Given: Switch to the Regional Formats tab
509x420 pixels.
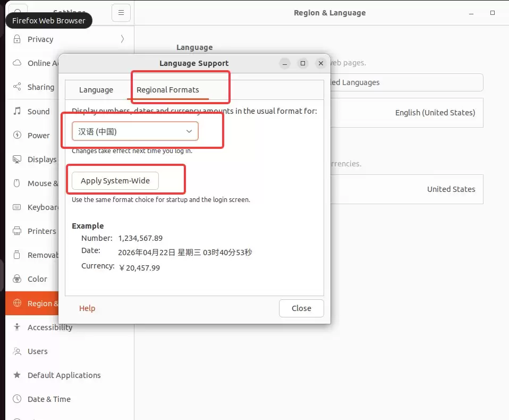Looking at the screenshot, I should (x=168, y=90).
